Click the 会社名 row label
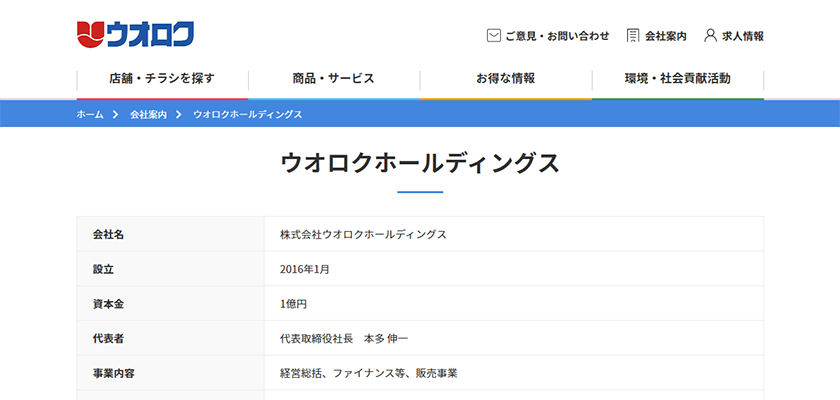840x400 pixels. (109, 234)
